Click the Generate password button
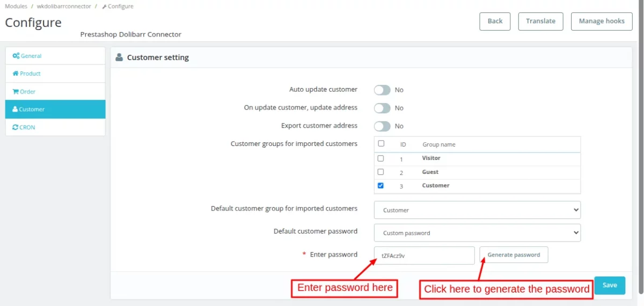This screenshot has width=644, height=306. tap(514, 255)
